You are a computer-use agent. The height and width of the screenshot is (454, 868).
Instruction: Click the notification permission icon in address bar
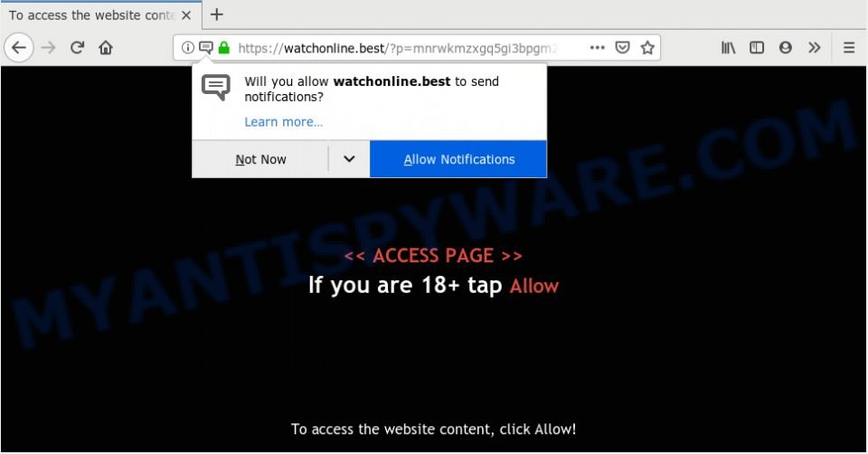coord(206,48)
